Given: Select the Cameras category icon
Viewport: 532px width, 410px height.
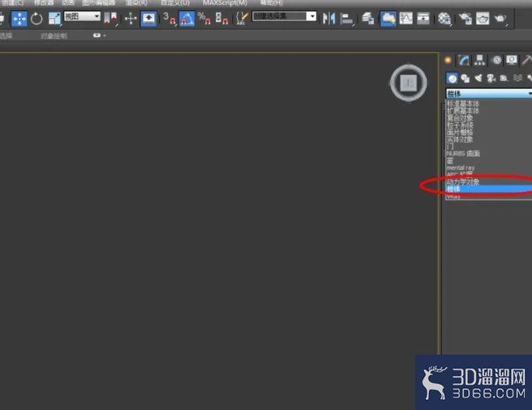Looking at the screenshot, I should click(x=491, y=78).
